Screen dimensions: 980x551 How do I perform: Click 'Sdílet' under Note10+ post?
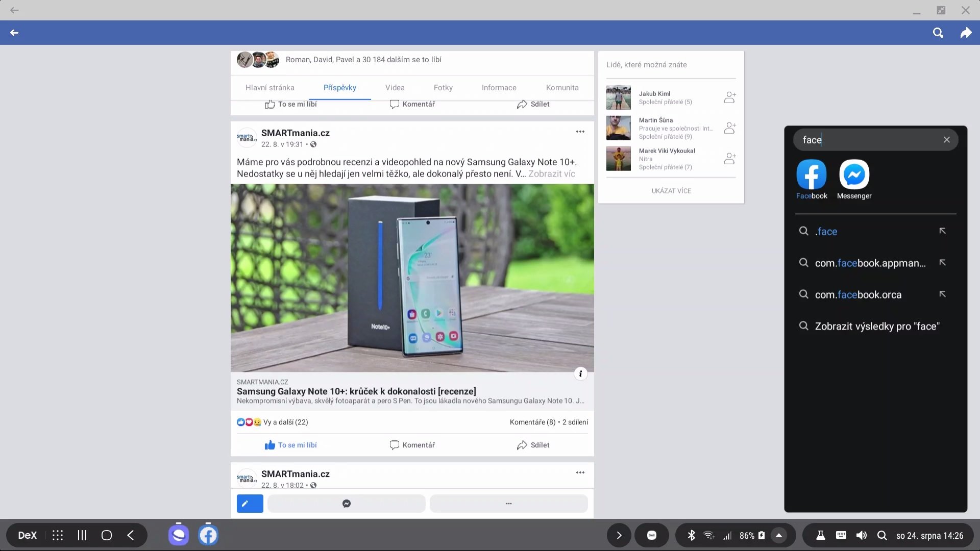tap(533, 445)
